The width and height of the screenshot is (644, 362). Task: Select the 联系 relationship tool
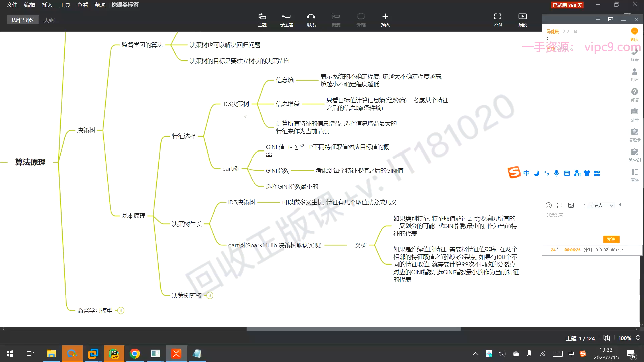pyautogui.click(x=311, y=17)
